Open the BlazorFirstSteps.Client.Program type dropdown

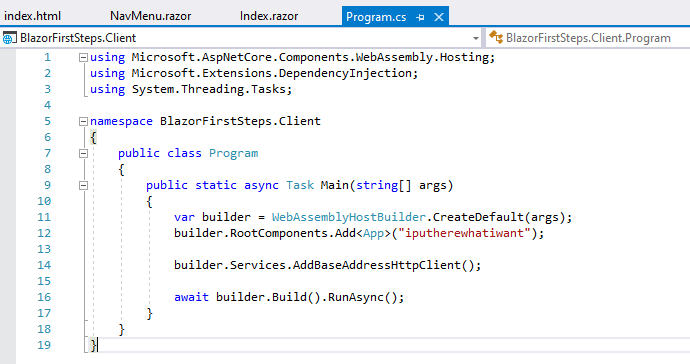587,38
